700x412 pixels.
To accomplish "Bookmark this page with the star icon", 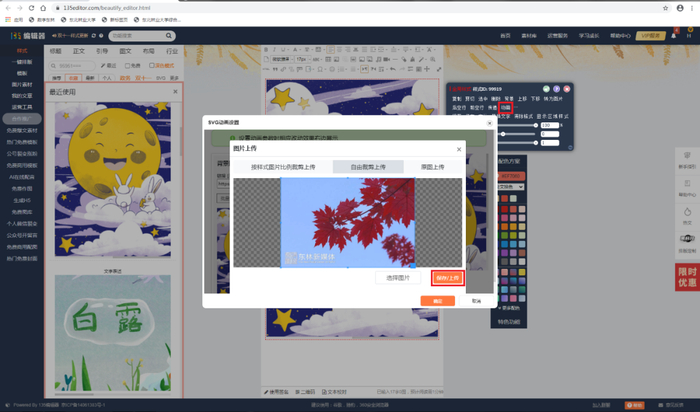I will pyautogui.click(x=665, y=8).
